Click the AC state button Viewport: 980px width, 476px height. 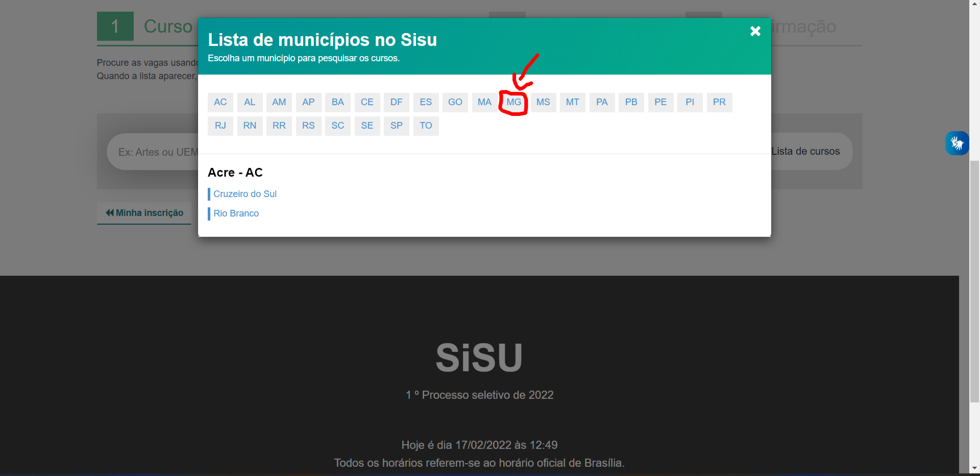[x=220, y=102]
